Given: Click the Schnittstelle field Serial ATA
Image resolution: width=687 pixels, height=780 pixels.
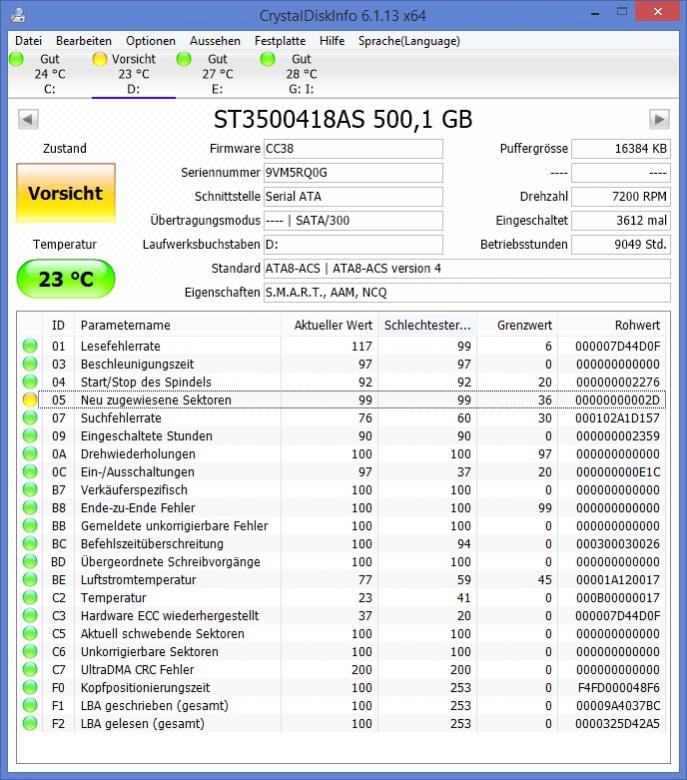Looking at the screenshot, I should 353,196.
